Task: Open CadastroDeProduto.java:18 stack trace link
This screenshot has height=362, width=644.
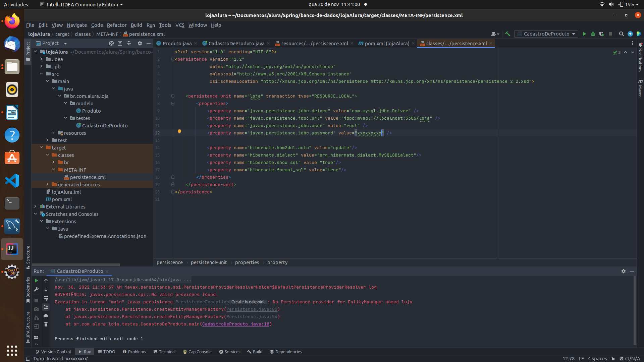Action: click(x=236, y=324)
